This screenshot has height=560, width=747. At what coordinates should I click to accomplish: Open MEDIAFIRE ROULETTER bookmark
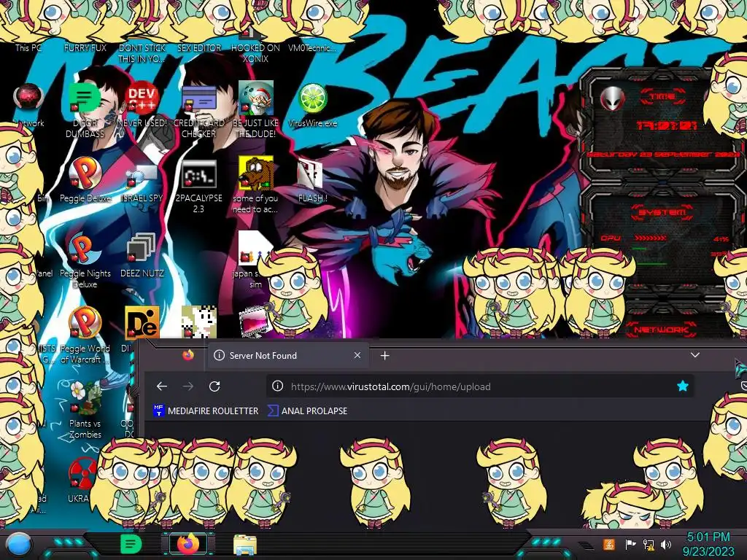(205, 411)
